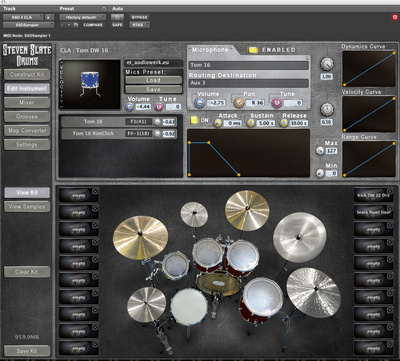Toggle the COMPARE button
The image size is (400, 361).
(x=93, y=25)
